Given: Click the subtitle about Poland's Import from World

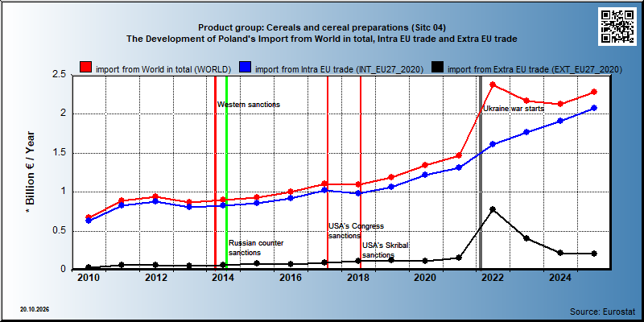Looking at the screenshot, I should (x=321, y=39).
